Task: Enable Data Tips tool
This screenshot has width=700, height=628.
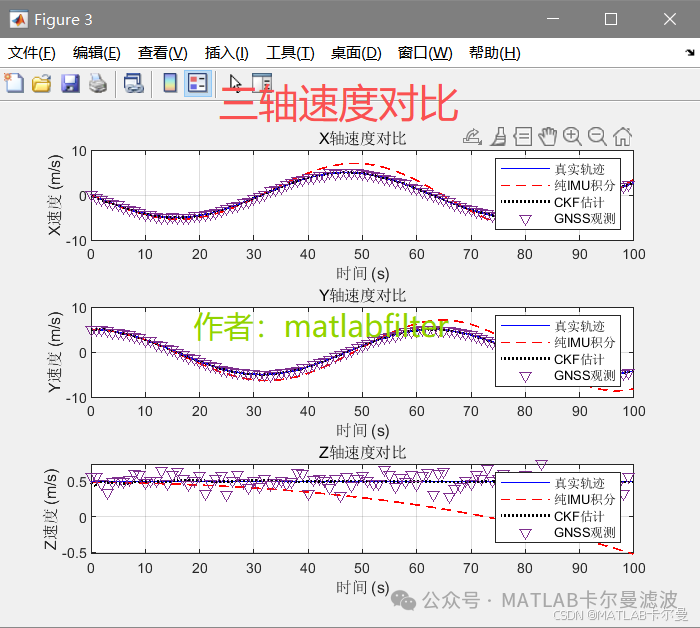Action: tap(523, 137)
